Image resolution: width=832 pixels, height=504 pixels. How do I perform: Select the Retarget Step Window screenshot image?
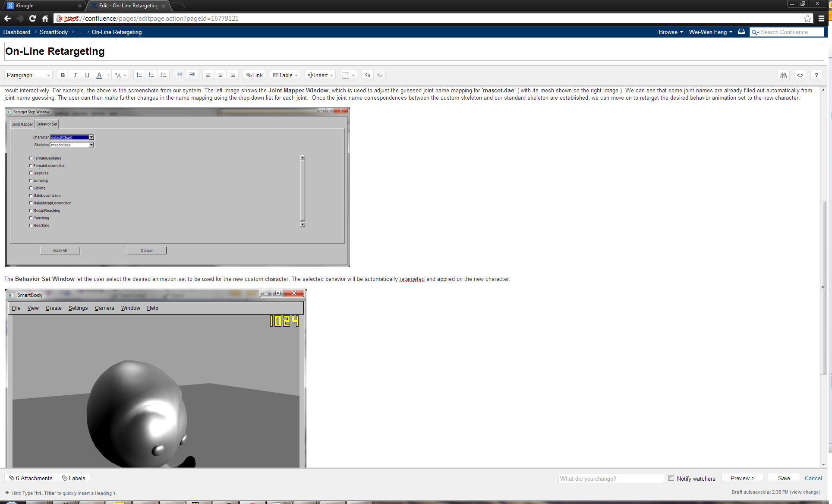[177, 187]
